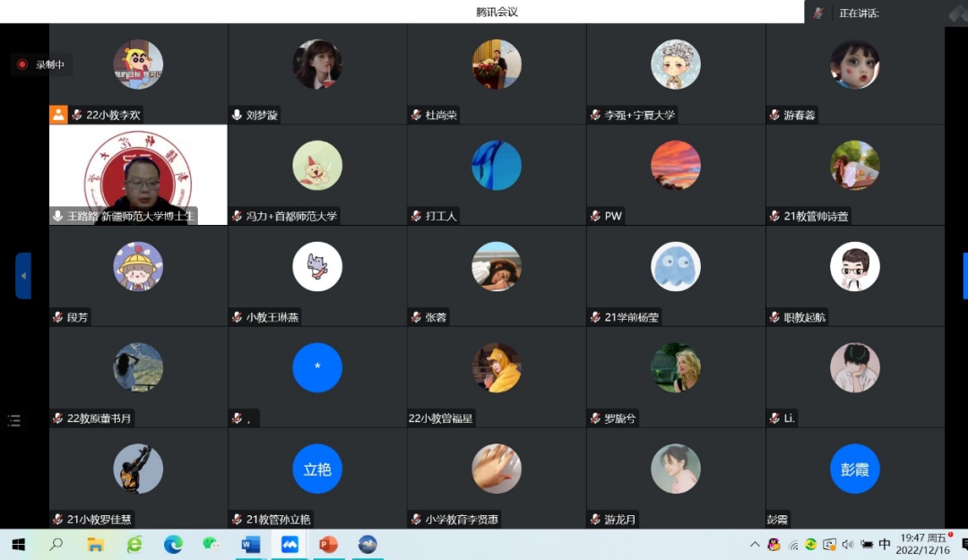Screen dimensions: 968x560
Task: Click the 彭霞 blue avatar circle
Action: pyautogui.click(x=854, y=469)
